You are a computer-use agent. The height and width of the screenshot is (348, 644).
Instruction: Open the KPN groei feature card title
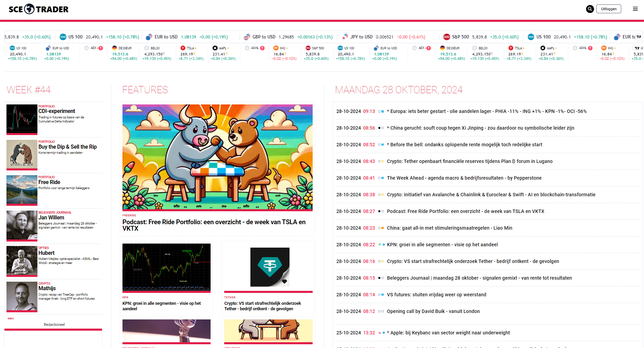click(x=162, y=306)
